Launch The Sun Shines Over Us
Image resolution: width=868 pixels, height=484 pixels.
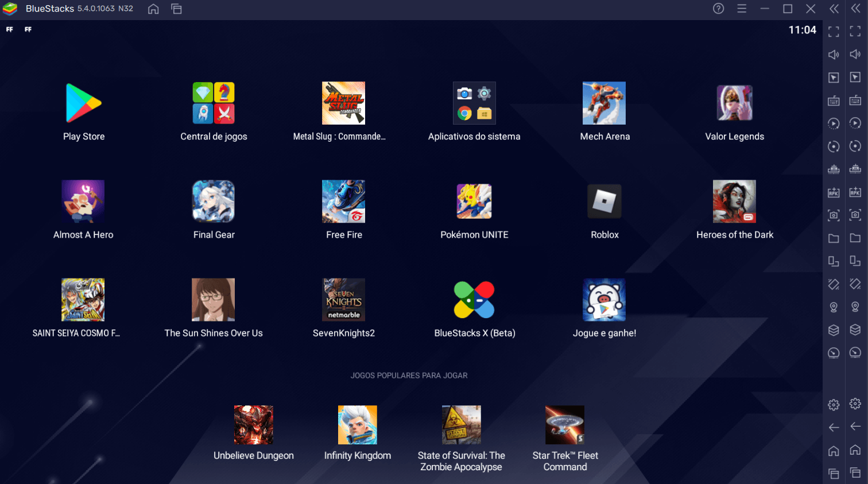[x=214, y=300]
